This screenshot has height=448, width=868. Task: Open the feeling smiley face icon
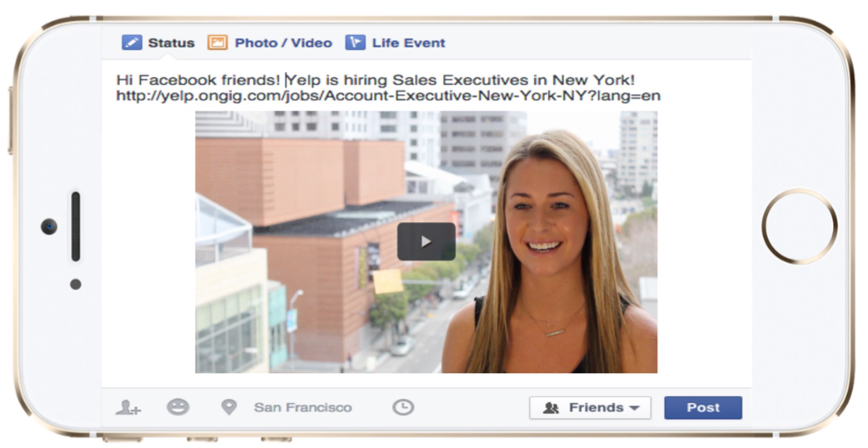(x=178, y=407)
